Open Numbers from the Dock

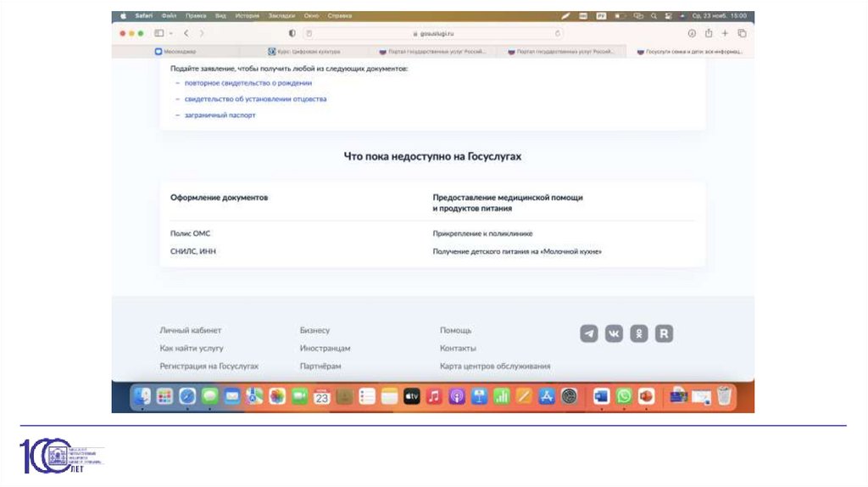tap(502, 397)
